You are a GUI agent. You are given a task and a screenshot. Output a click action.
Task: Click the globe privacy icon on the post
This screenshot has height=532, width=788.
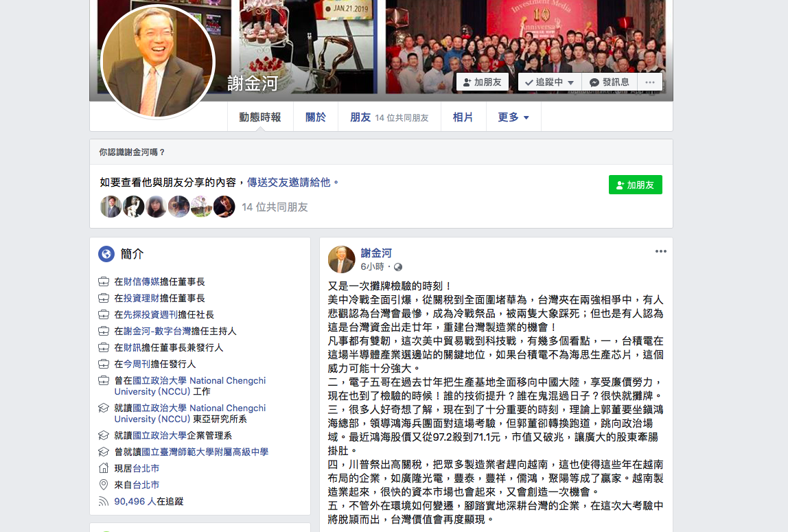(x=398, y=267)
